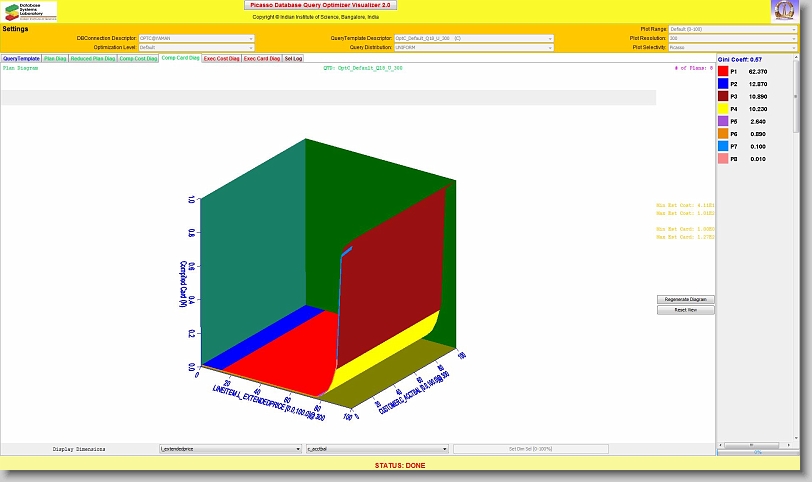812x482 pixels.
Task: Click the Regenerate Diagram button
Action: 685,299
